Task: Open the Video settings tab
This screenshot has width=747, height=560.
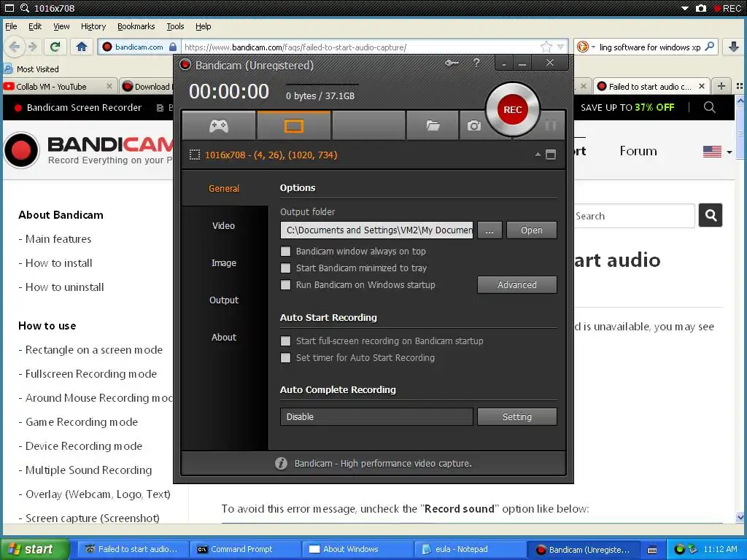Action: point(224,226)
